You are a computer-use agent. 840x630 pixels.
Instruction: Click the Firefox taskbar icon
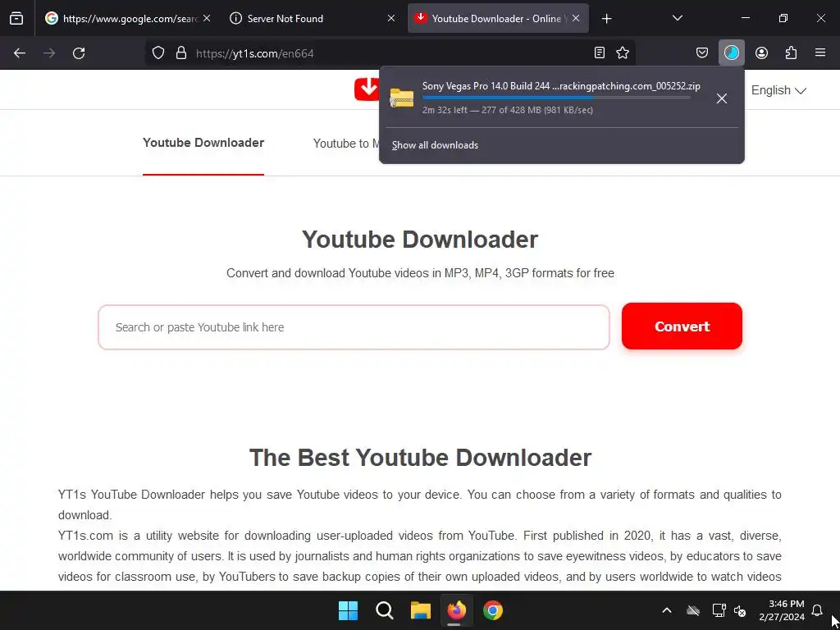[456, 610]
